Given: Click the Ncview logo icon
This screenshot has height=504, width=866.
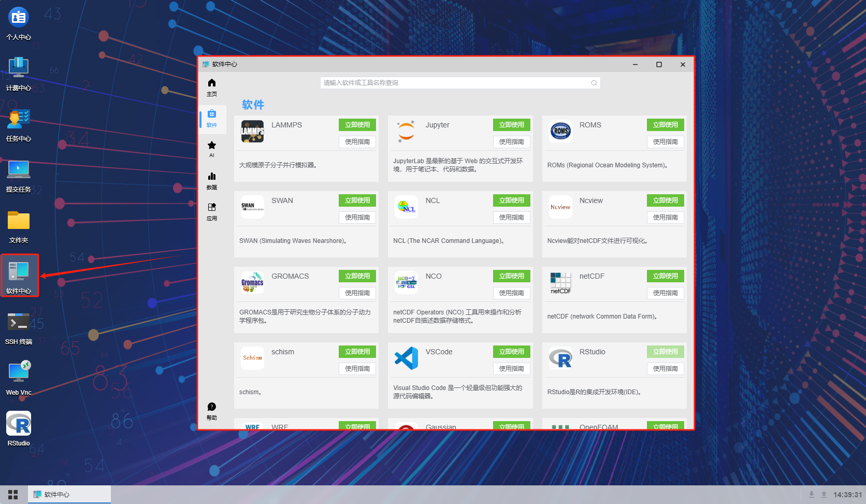Looking at the screenshot, I should coord(560,207).
